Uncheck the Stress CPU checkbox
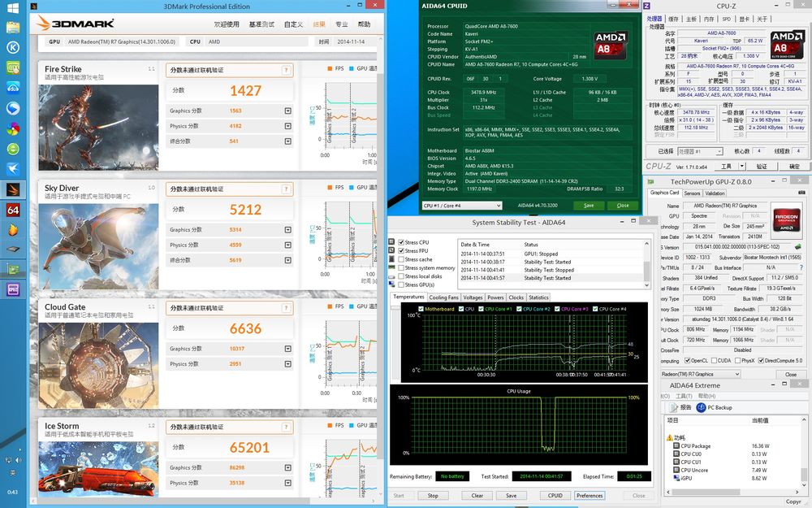 point(401,242)
